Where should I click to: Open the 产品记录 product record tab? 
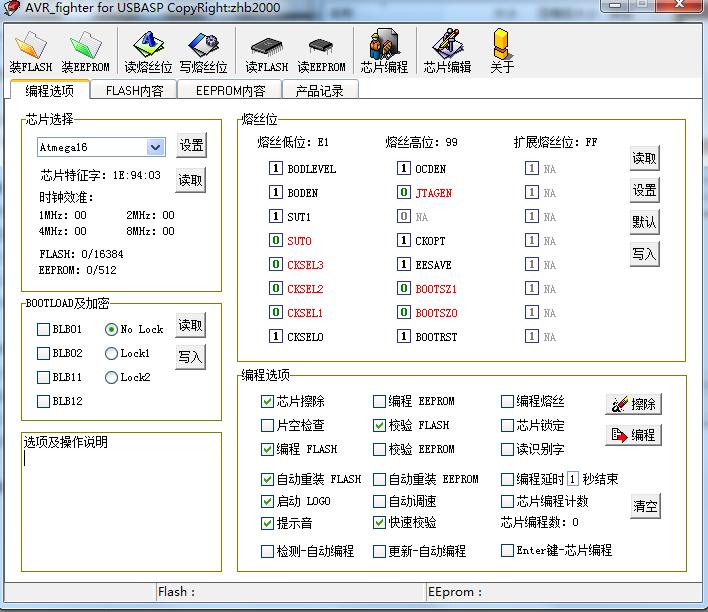[x=319, y=90]
